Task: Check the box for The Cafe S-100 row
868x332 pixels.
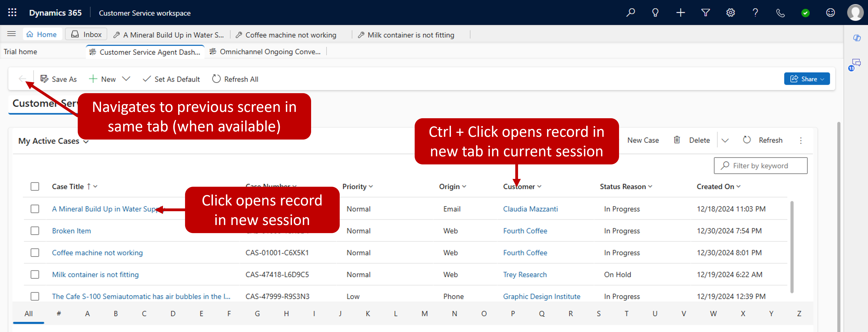Action: click(35, 296)
